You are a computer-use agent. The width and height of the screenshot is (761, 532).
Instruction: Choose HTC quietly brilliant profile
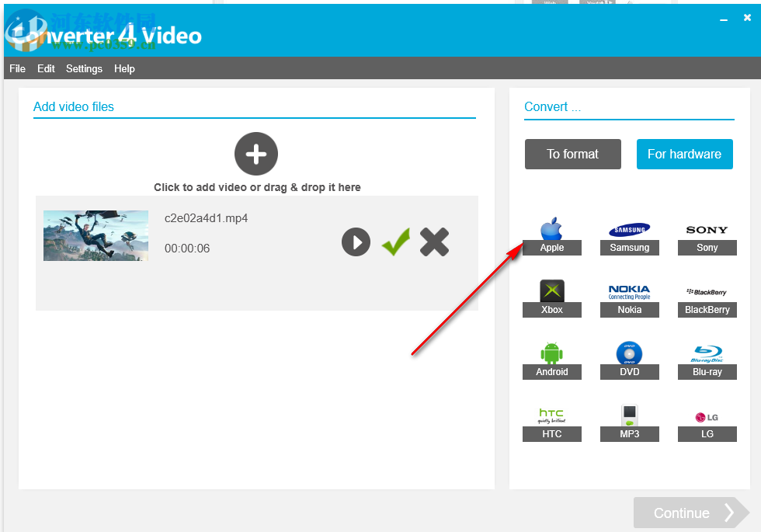tap(551, 421)
